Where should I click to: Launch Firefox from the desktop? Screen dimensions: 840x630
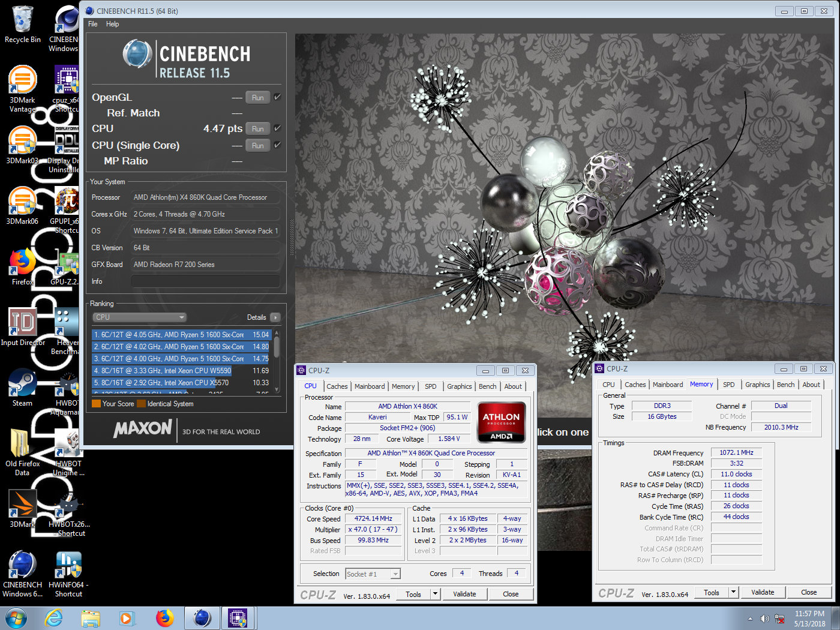point(23,267)
